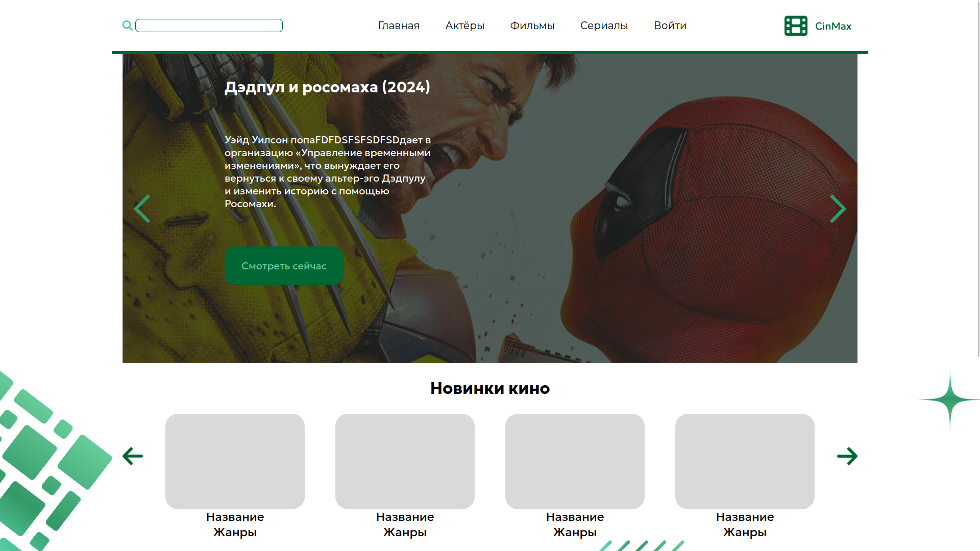Screen dimensions: 980x551
Task: Select the fourth movie placeholder card
Action: [745, 461]
